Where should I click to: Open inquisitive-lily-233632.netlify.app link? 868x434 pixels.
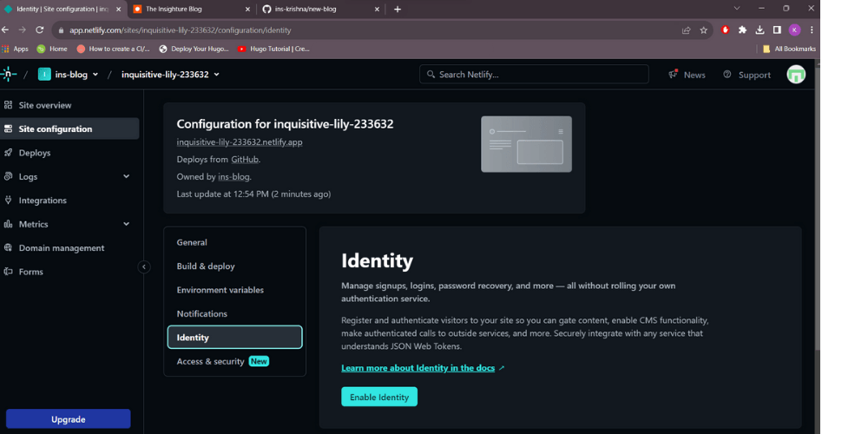240,142
